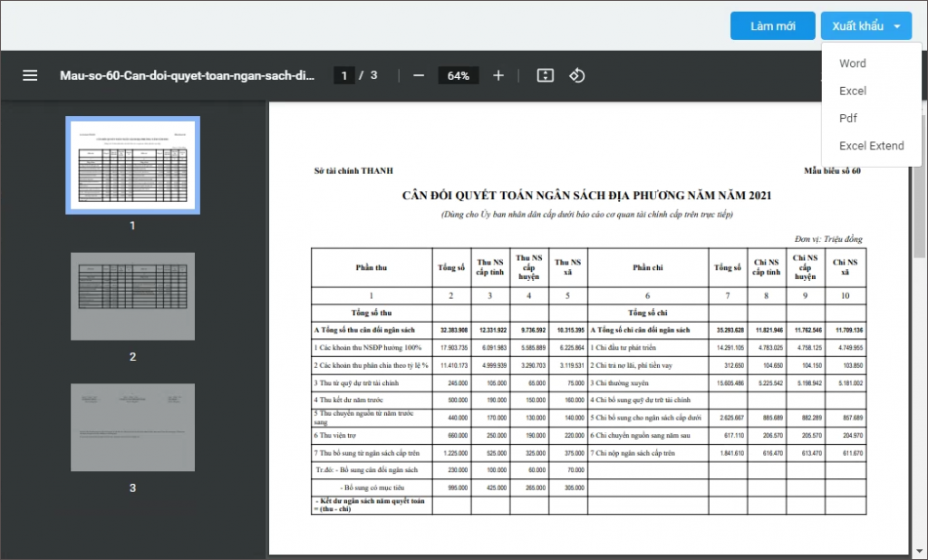Choose Excel Extend export option

click(x=872, y=145)
